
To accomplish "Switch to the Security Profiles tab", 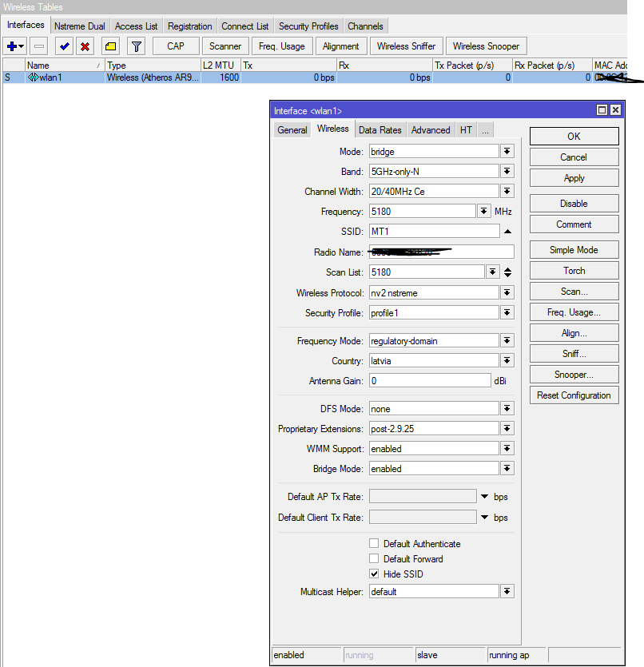I will click(x=308, y=26).
